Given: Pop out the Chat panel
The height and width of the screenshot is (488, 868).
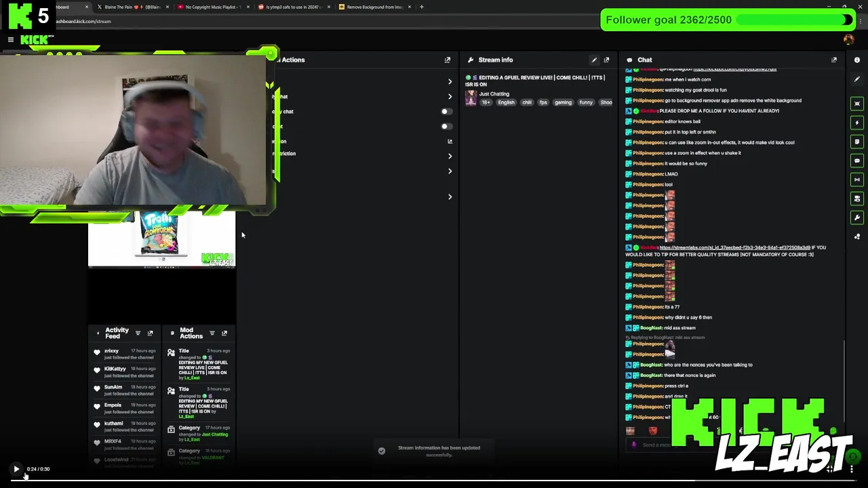Looking at the screenshot, I should coord(834,60).
